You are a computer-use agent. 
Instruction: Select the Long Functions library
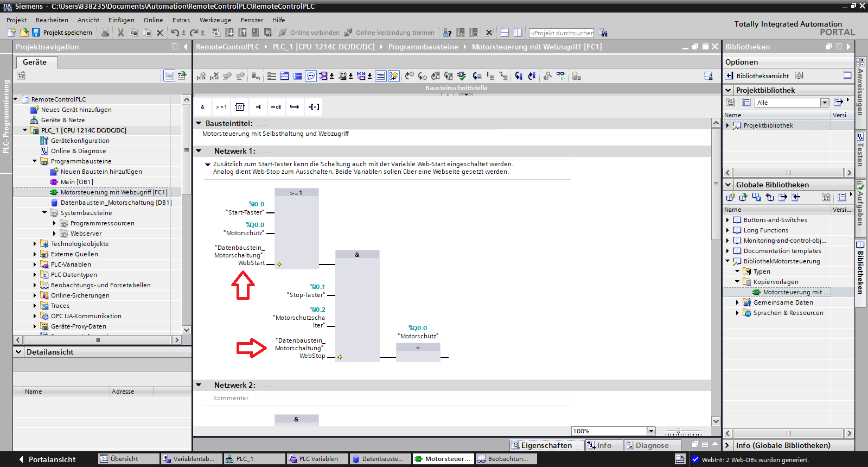point(765,230)
